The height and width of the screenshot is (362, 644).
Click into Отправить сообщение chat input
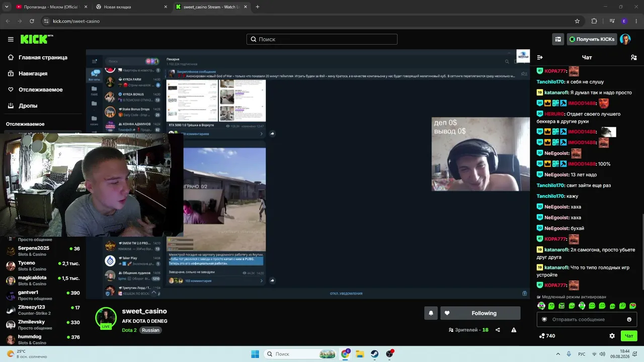pos(587,319)
